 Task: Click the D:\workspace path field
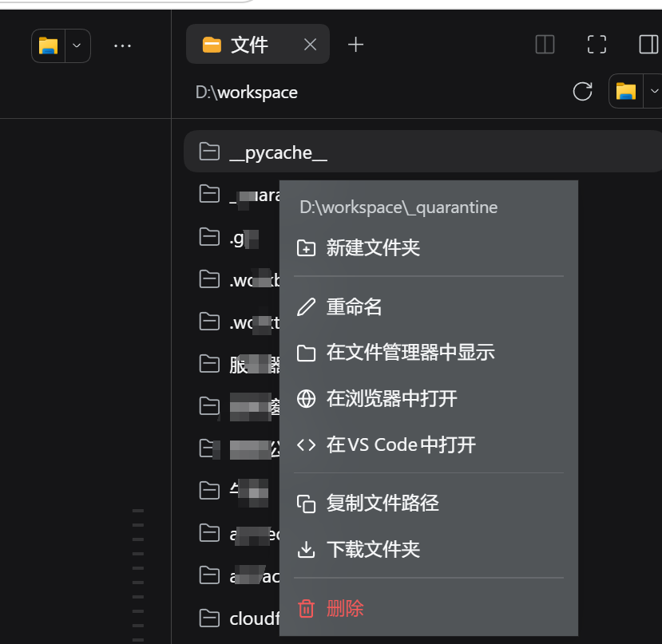coord(247,93)
